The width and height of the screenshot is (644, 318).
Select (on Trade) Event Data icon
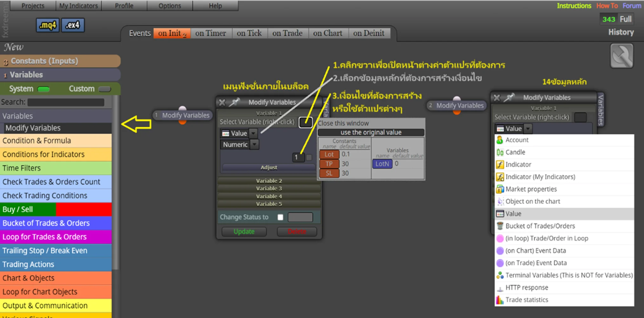click(500, 263)
